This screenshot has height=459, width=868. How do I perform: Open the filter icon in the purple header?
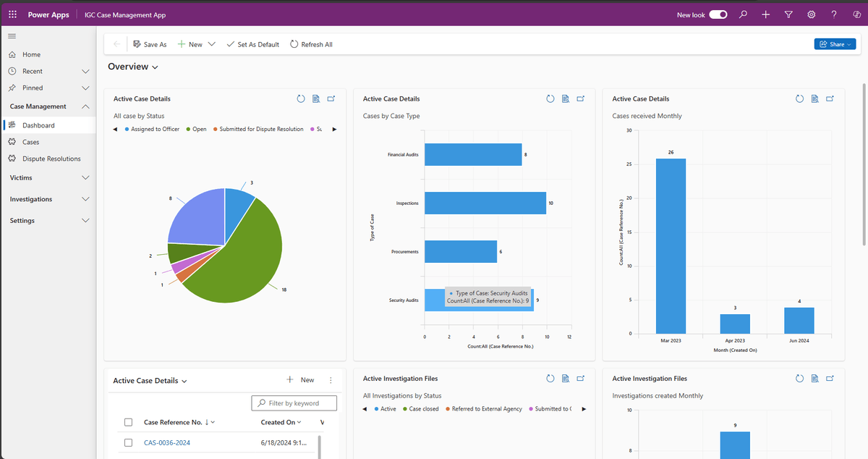788,14
